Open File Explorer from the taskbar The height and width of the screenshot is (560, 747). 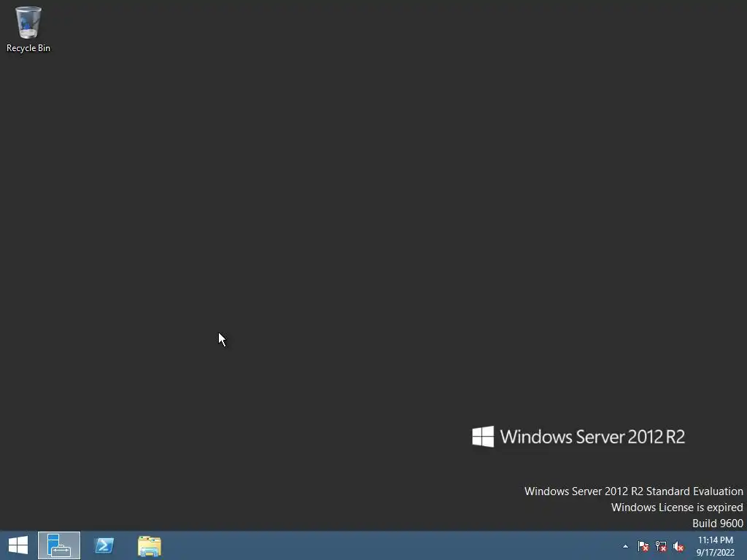click(149, 545)
